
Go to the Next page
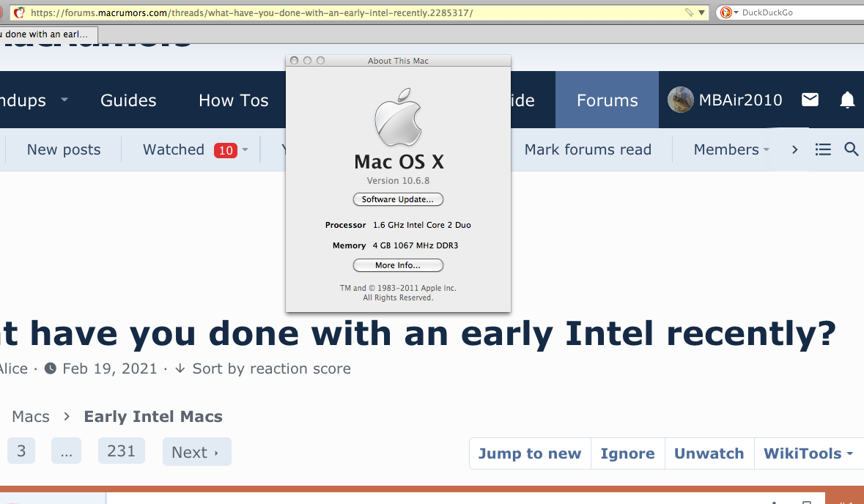pos(196,452)
